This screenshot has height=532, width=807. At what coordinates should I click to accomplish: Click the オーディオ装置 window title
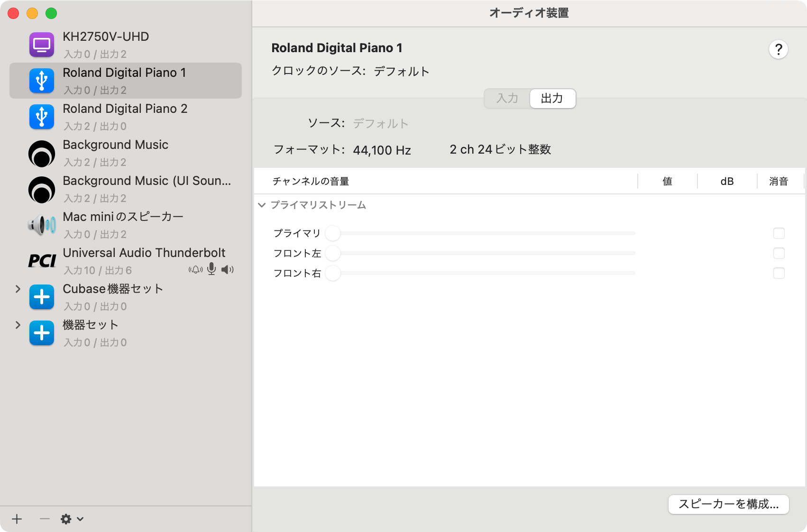[529, 13]
